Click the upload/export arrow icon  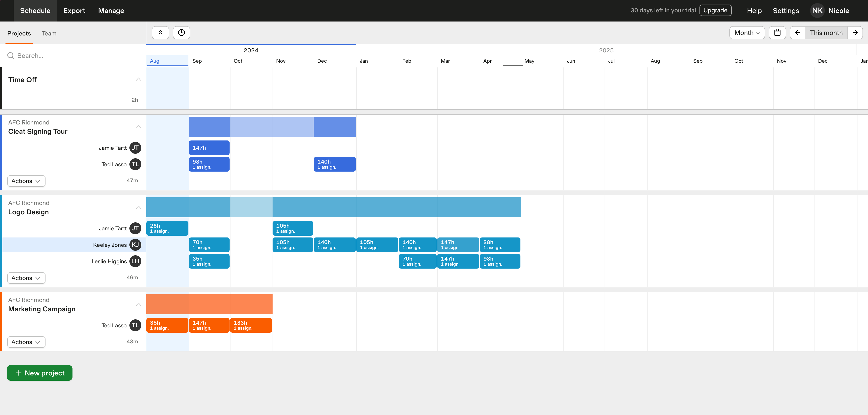click(160, 32)
